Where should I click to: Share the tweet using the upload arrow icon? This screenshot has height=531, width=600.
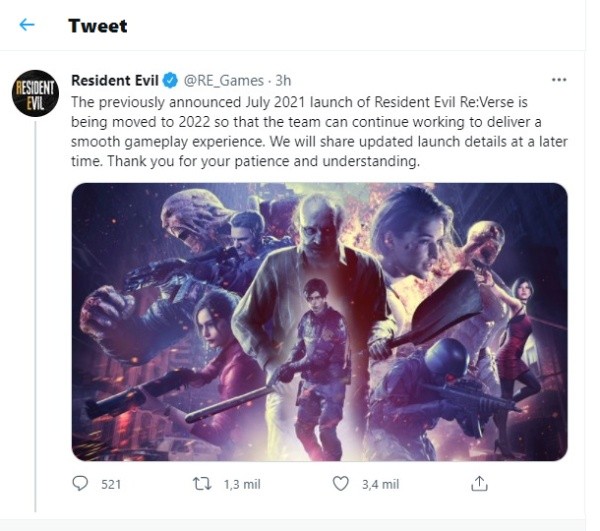click(x=479, y=484)
